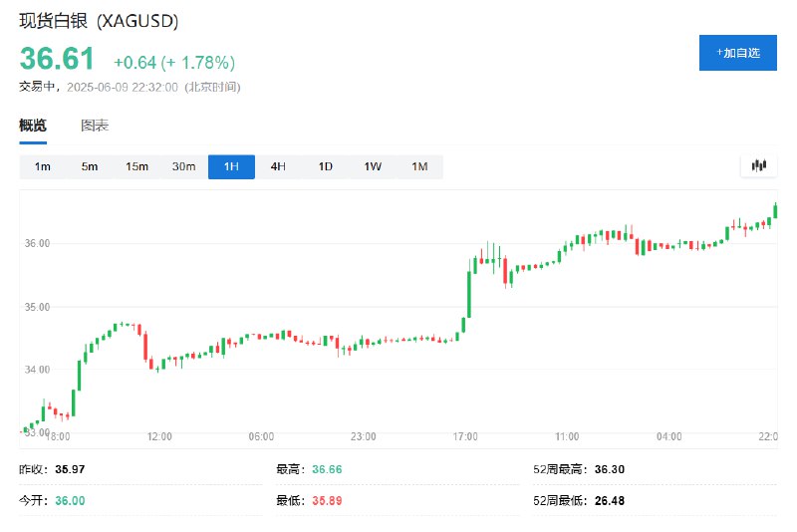The image size is (797, 532).
Task: Select the 1D timeframe
Action: (326, 166)
